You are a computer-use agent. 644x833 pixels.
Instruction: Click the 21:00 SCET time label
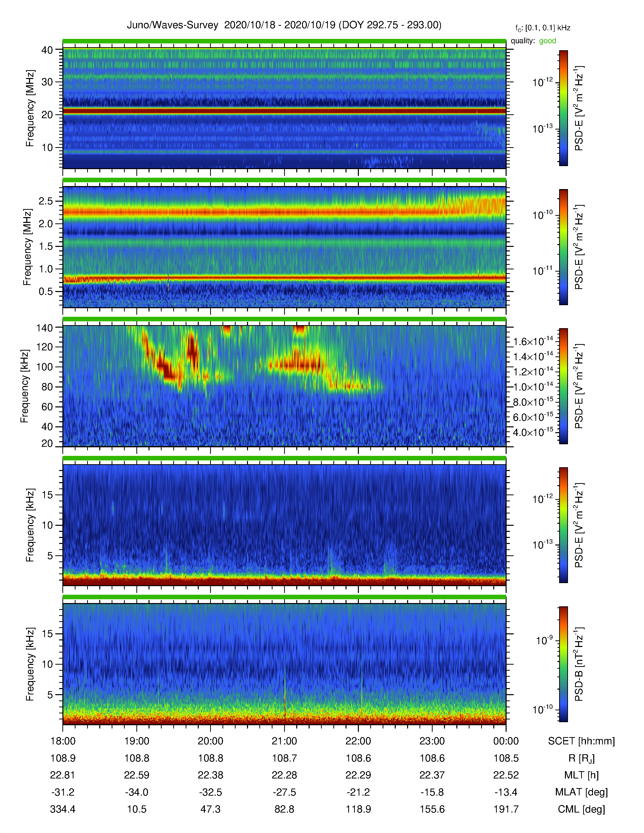click(x=284, y=741)
